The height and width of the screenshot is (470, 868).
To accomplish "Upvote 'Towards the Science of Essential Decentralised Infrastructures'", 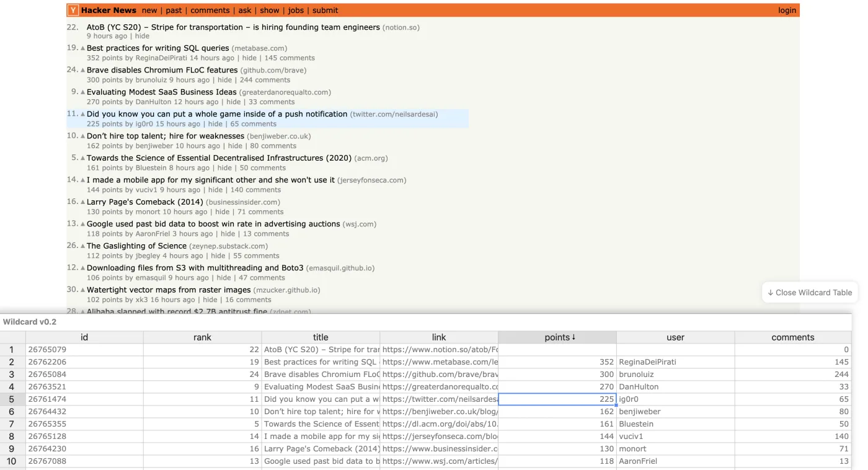I will tap(83, 158).
